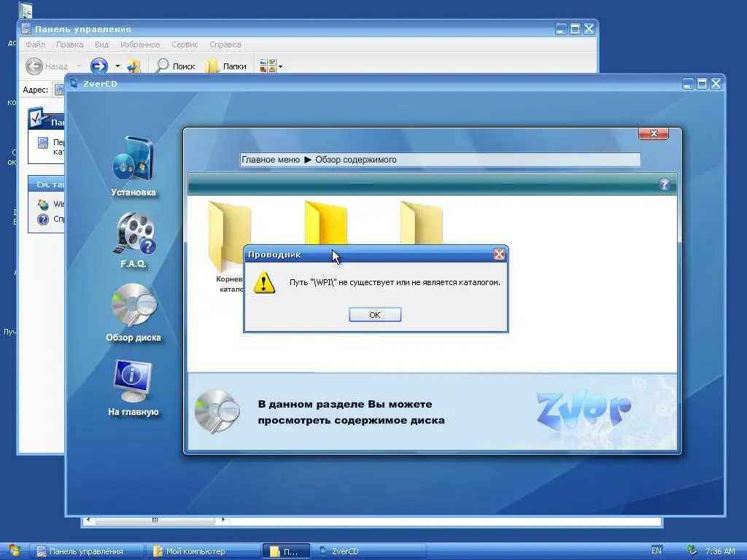Open the Файл menu in Панель управления
Viewport: 747px width, 560px height.
pyautogui.click(x=35, y=44)
